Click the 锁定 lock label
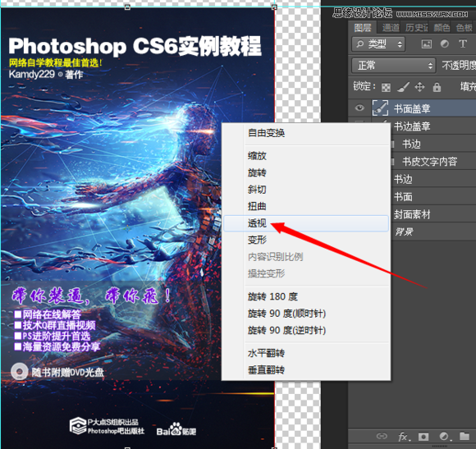The height and width of the screenshot is (449, 476). (364, 86)
